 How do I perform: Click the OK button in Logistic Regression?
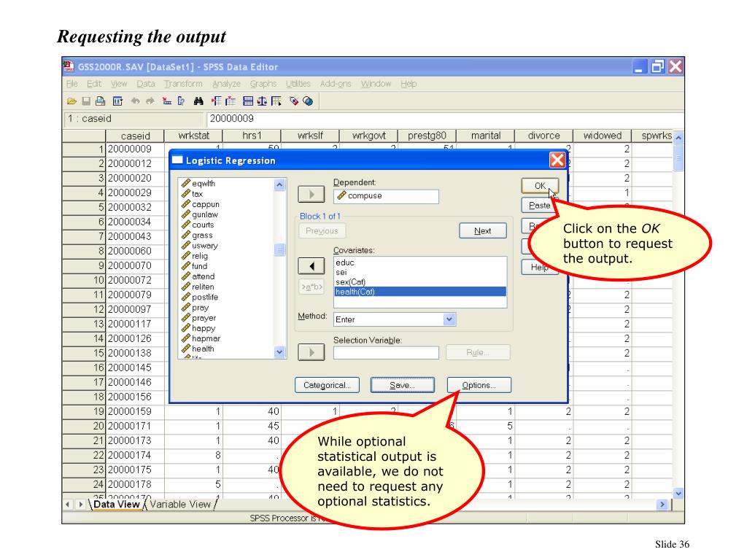(540, 186)
